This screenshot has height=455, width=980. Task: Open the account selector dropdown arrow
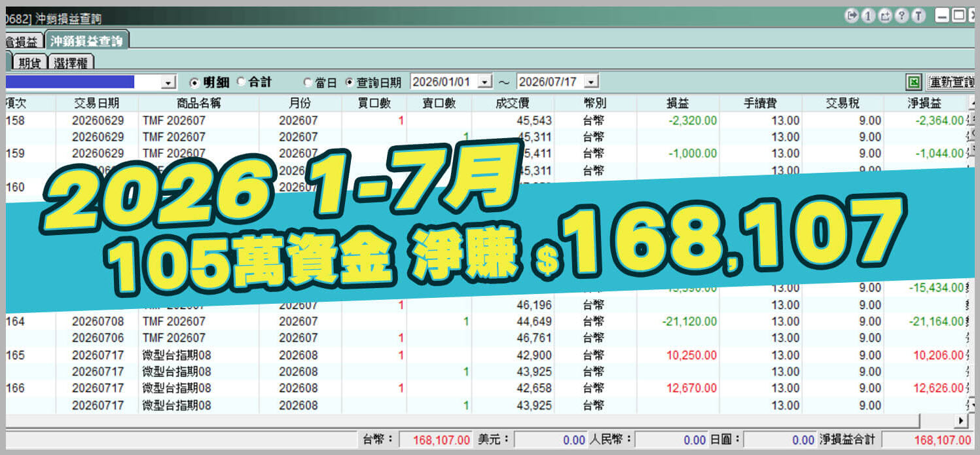click(169, 82)
